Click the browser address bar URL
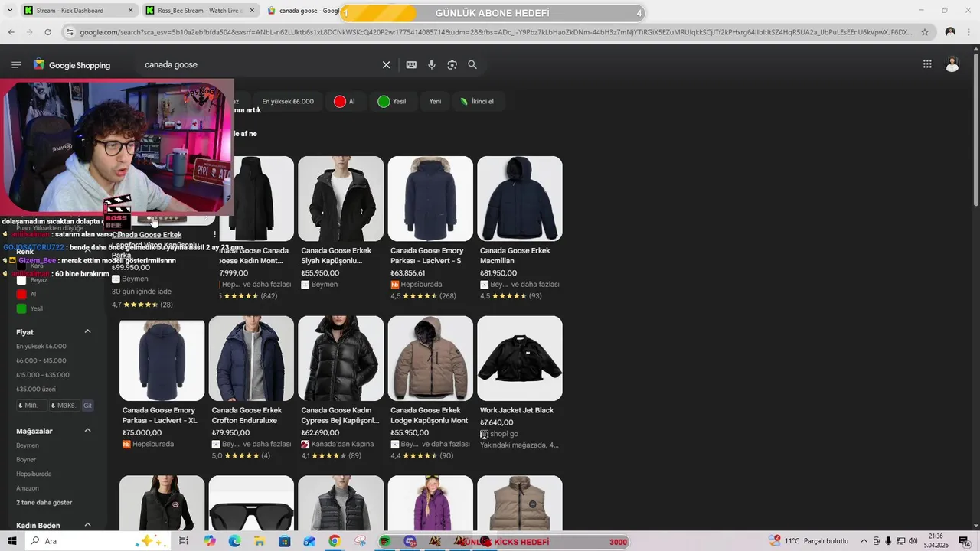The width and height of the screenshot is (980, 551). pyautogui.click(x=496, y=32)
